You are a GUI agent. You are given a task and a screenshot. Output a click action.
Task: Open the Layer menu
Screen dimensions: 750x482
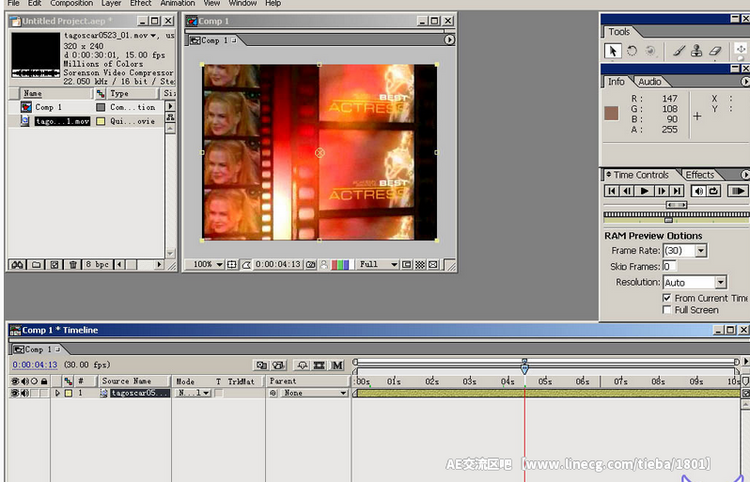tap(111, 3)
